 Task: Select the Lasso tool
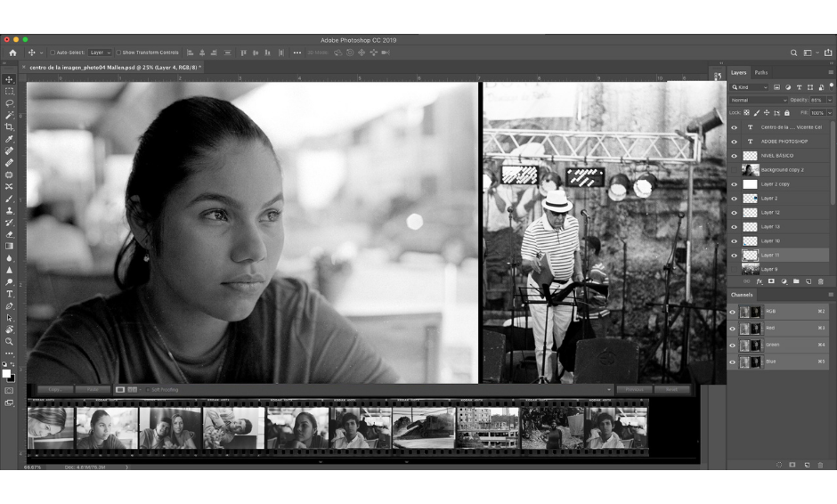pyautogui.click(x=10, y=103)
